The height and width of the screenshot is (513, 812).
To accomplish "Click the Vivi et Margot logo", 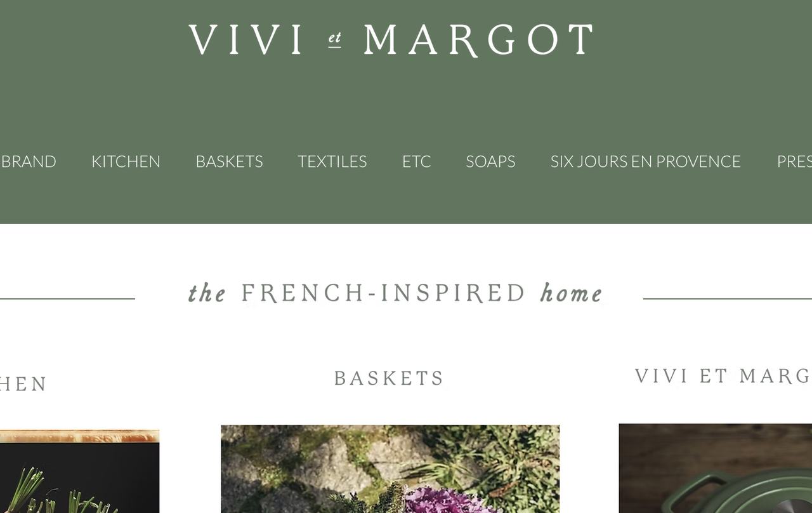I will pyautogui.click(x=391, y=40).
